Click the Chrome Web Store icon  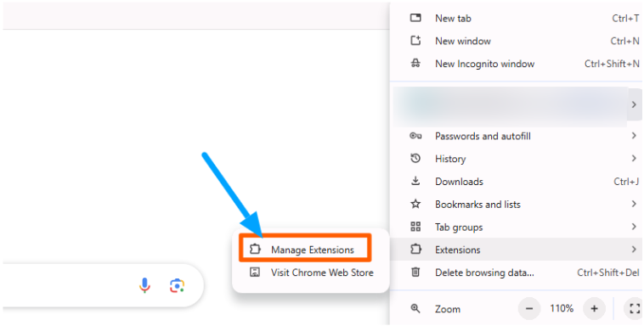[255, 272]
